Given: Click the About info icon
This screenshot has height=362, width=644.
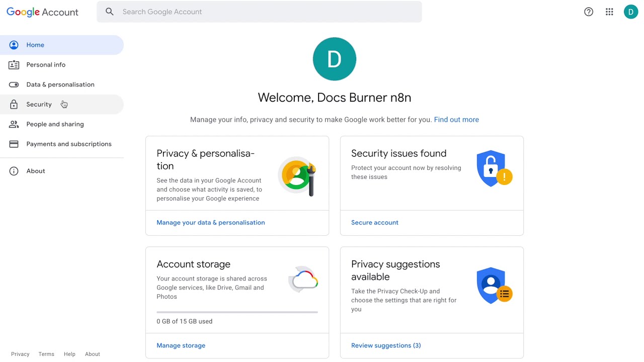Looking at the screenshot, I should pos(14,171).
